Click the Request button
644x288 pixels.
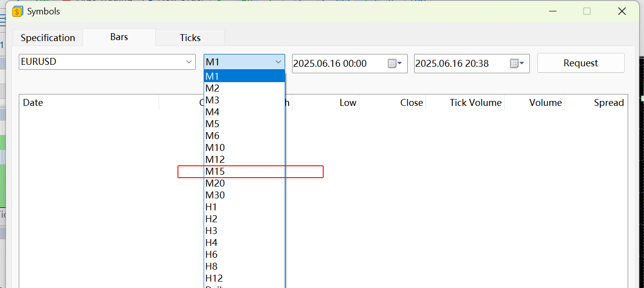pyautogui.click(x=581, y=63)
